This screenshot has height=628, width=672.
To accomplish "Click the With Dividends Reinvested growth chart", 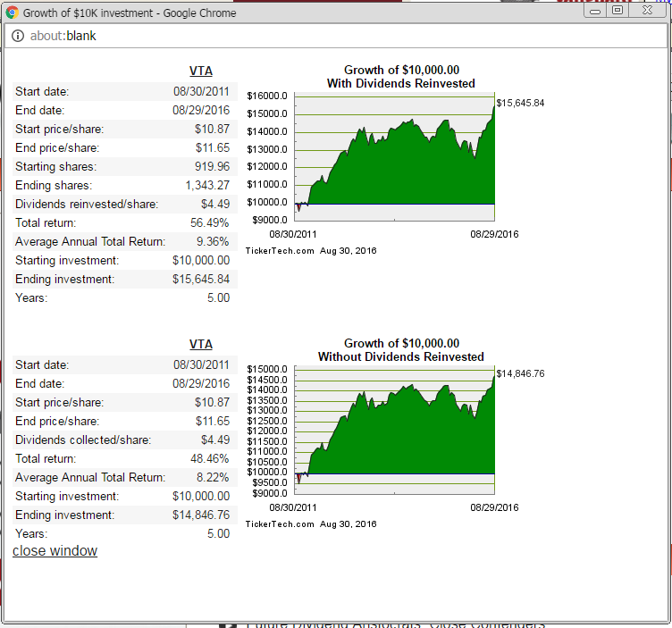I will point(396,156).
